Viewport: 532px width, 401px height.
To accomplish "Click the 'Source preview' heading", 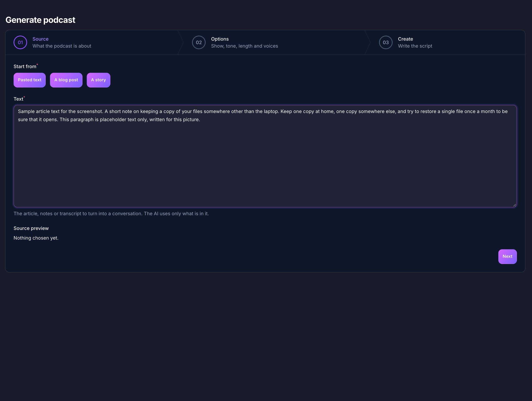I will click(31, 228).
